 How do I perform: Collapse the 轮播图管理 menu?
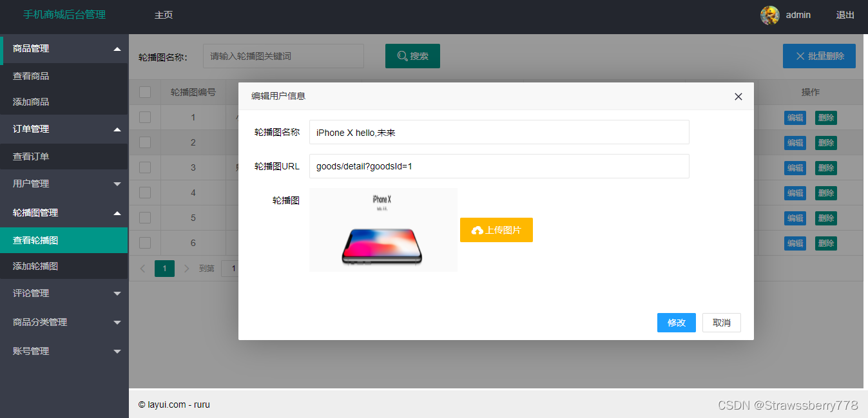pyautogui.click(x=64, y=213)
